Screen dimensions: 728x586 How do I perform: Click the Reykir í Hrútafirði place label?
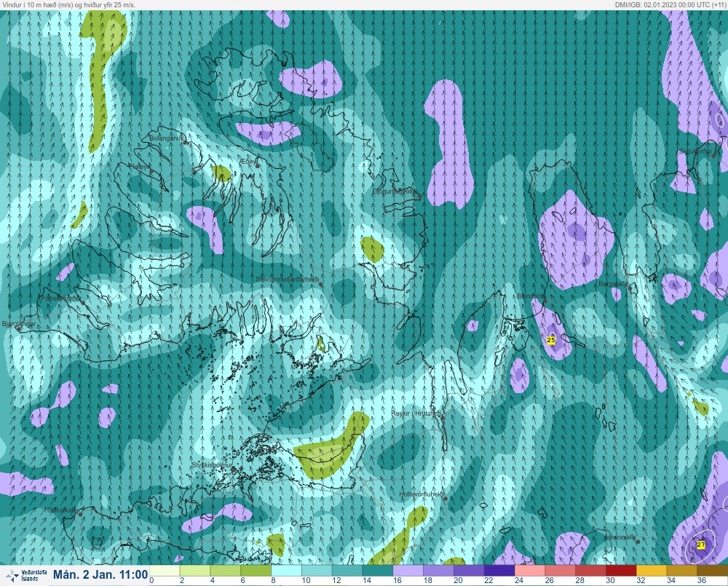pyautogui.click(x=418, y=413)
